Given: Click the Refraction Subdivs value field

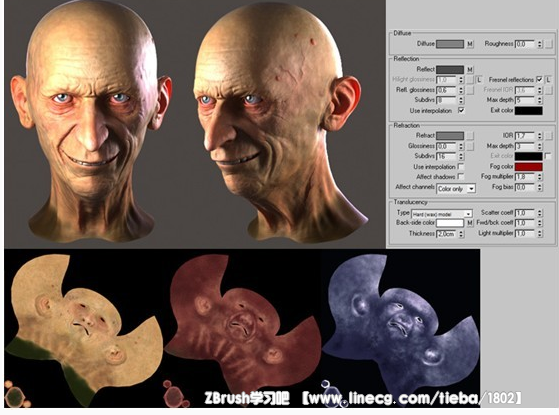Looking at the screenshot, I should [446, 156].
